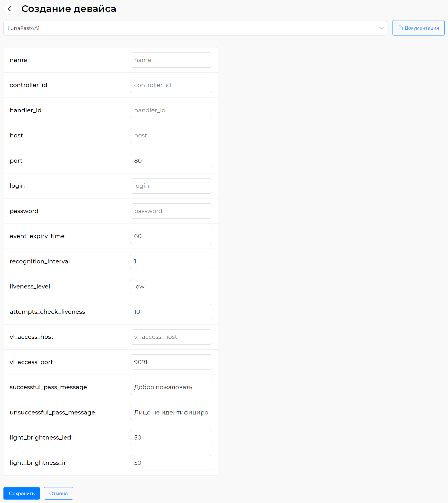
Task: Open the LunaFast4A1 device type dropdown
Action: (x=195, y=28)
